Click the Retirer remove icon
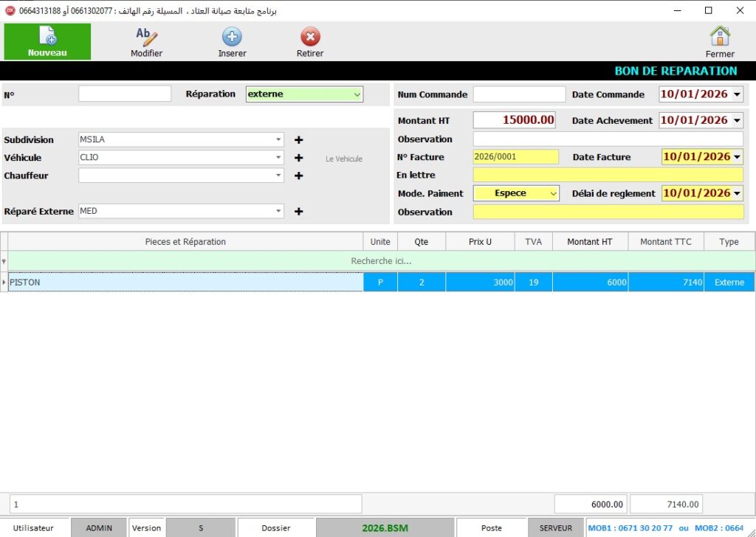This screenshot has width=756, height=537. point(310,36)
